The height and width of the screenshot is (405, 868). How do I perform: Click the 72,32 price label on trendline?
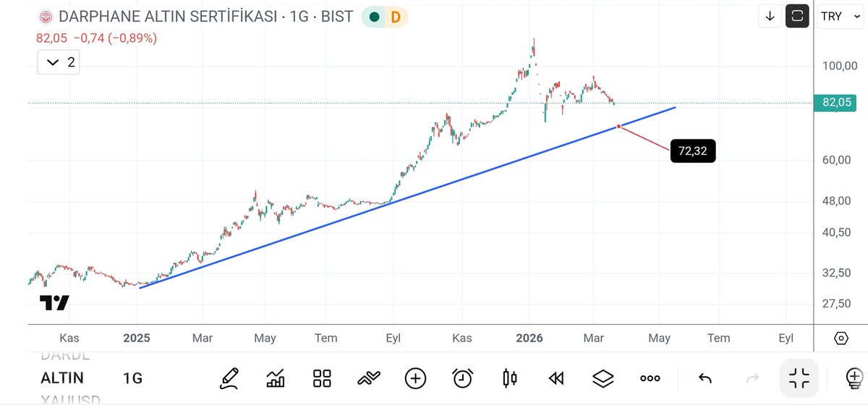(x=693, y=151)
